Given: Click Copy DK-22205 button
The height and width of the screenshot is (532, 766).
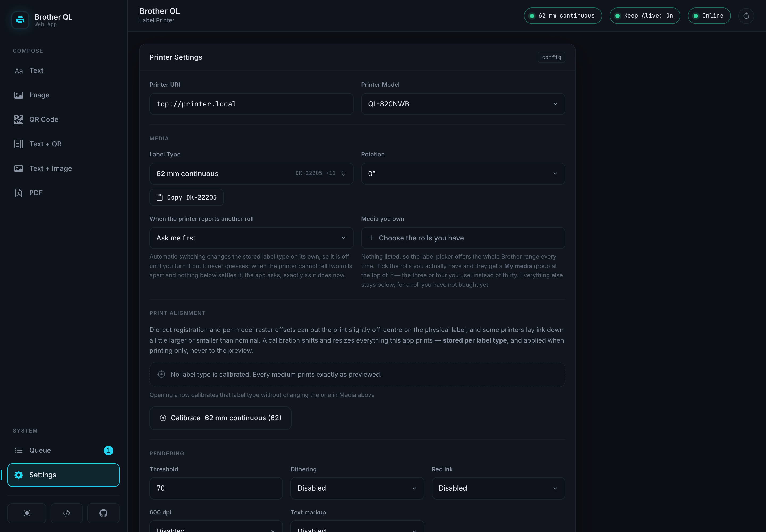Looking at the screenshot, I should point(187,197).
